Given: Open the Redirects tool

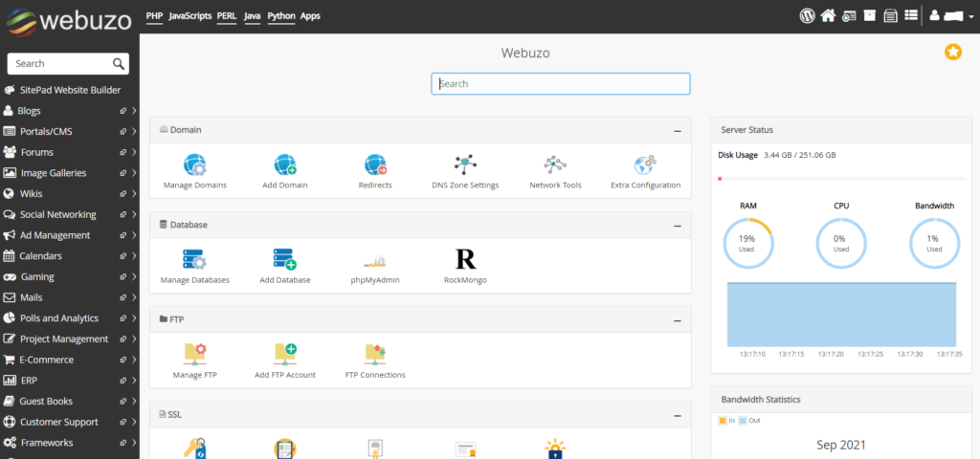Looking at the screenshot, I should pyautogui.click(x=375, y=164).
